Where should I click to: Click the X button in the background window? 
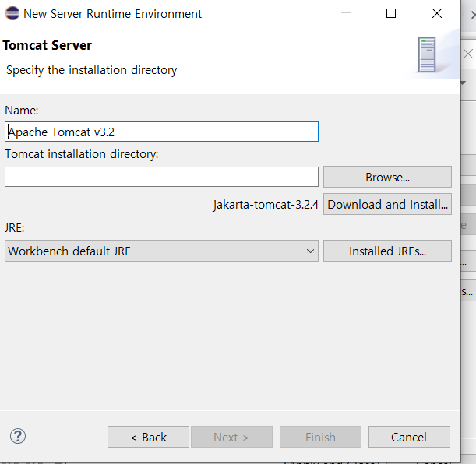(468, 54)
